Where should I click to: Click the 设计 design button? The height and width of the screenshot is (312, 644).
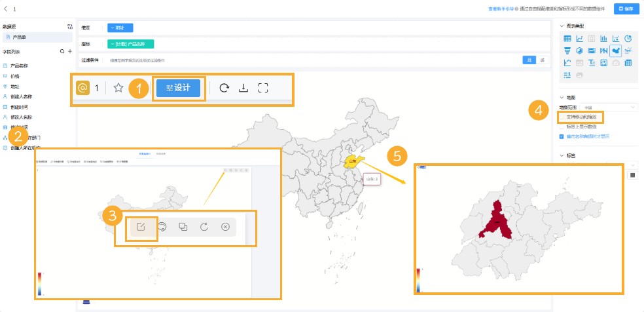tap(179, 88)
